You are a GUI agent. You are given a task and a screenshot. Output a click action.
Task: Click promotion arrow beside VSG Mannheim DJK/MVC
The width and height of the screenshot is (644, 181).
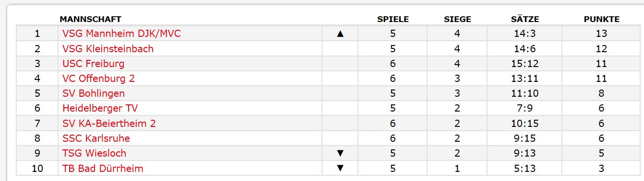pyautogui.click(x=340, y=34)
